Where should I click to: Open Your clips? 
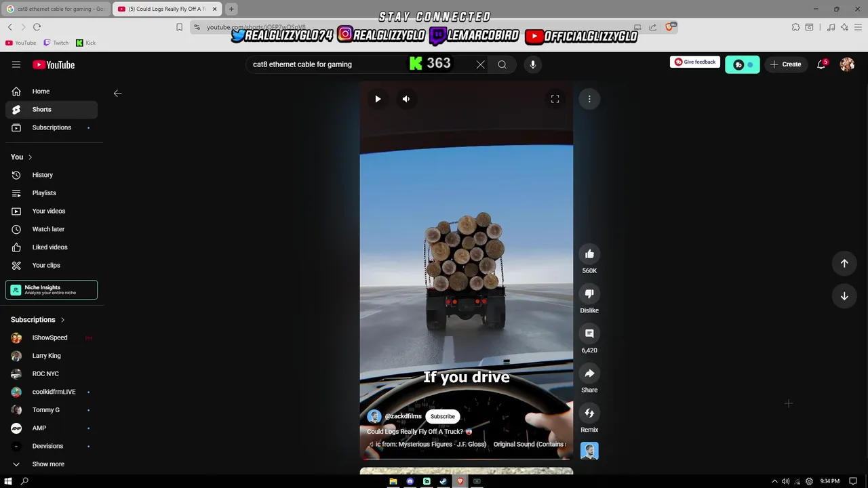[52, 265]
